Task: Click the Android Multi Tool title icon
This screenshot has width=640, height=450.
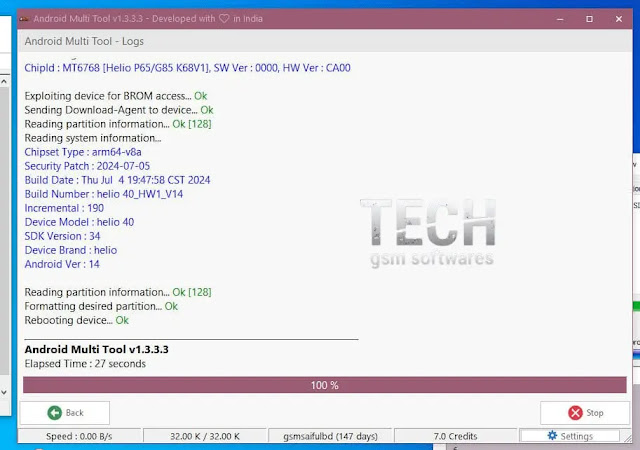Action: pos(24,19)
